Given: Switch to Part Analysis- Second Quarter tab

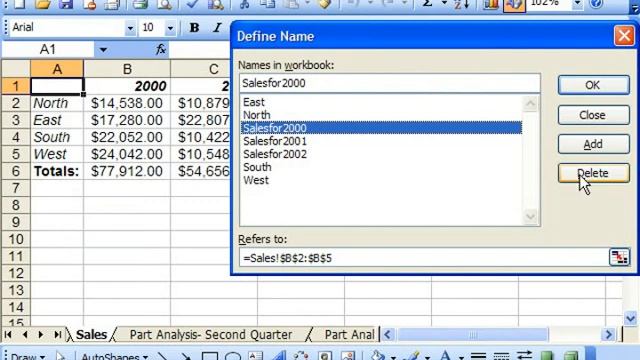Looking at the screenshot, I should click(211, 334).
